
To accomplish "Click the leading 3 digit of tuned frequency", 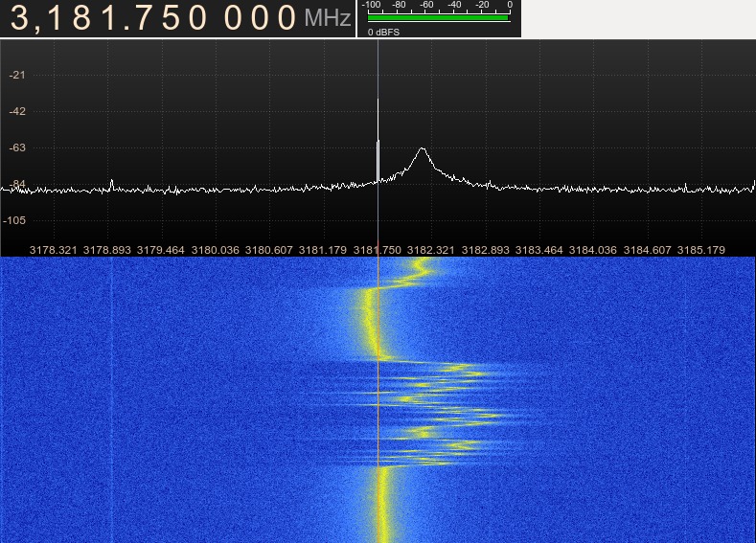I will pos(20,18).
